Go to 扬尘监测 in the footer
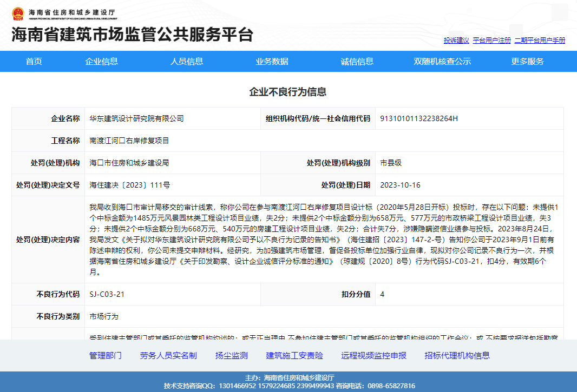 232,355
